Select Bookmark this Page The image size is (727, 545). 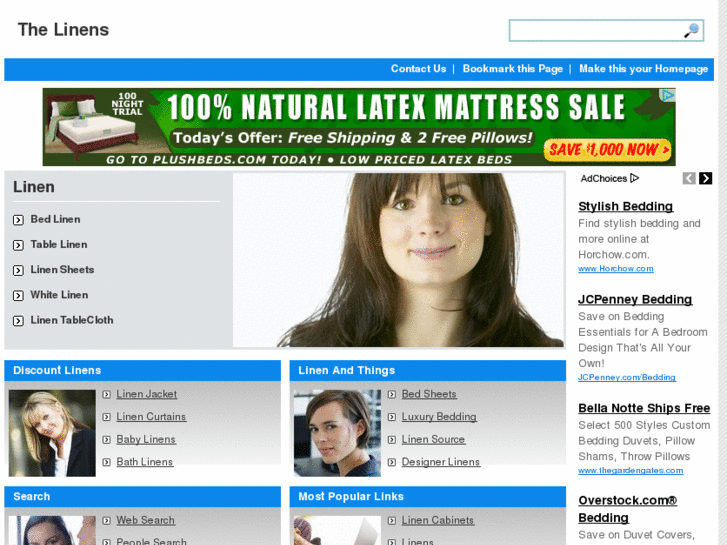click(x=512, y=69)
